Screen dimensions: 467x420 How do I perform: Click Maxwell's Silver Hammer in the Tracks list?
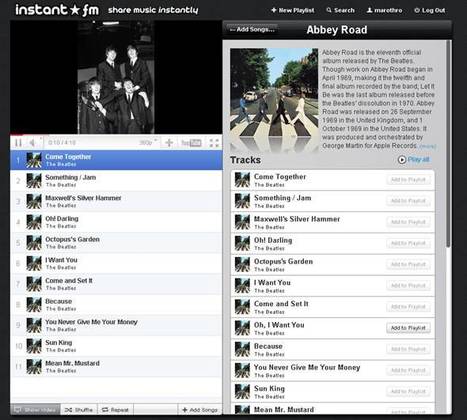[x=297, y=219]
